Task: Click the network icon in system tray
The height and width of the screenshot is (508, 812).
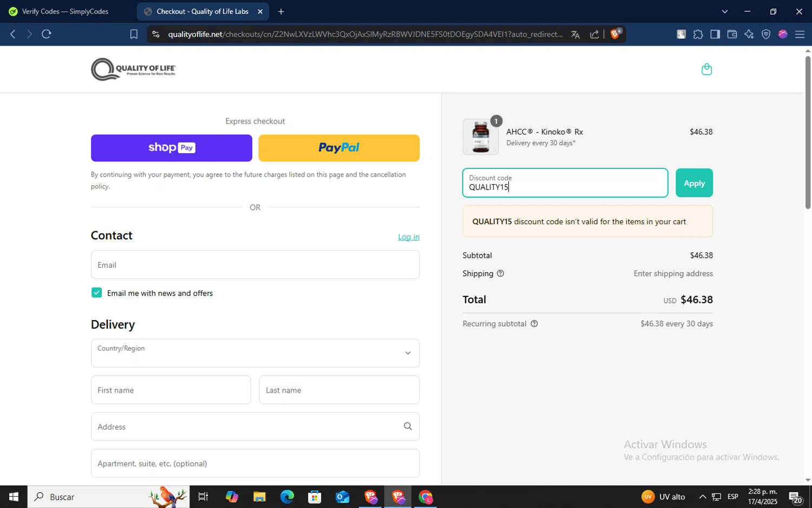Action: [x=716, y=497]
